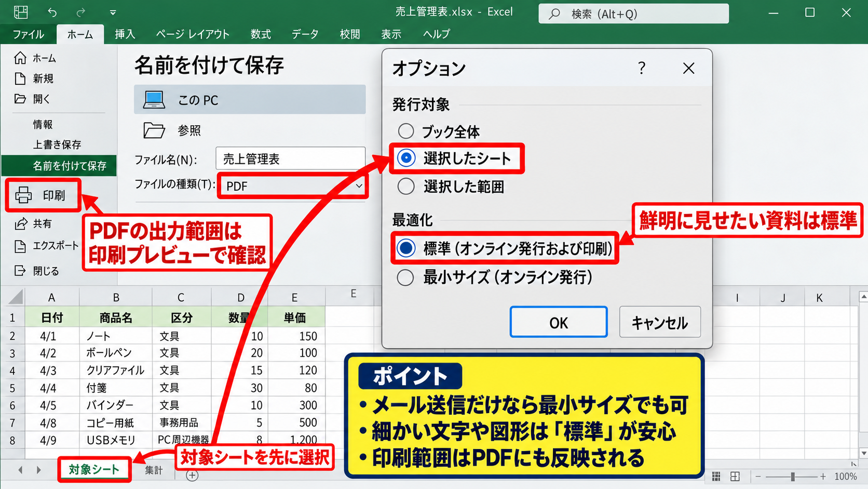
Task: Open the Quick Access Toolbar customize arrow
Action: click(113, 12)
